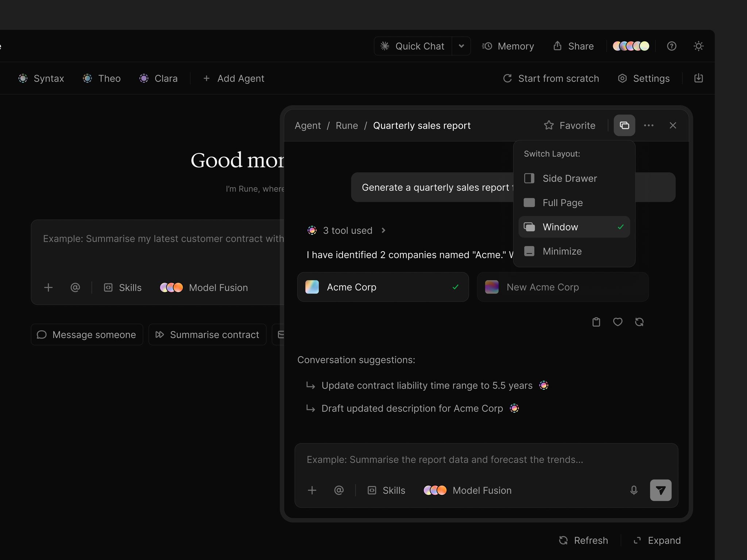747x560 pixels.
Task: Open Model Fusion in the chat window input
Action: coord(468,490)
